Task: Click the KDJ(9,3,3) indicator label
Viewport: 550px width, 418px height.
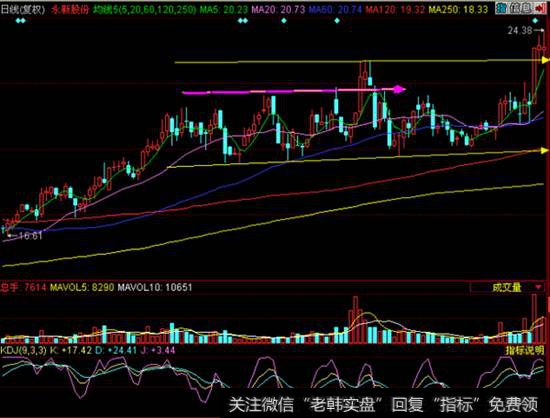Action: tap(24, 350)
